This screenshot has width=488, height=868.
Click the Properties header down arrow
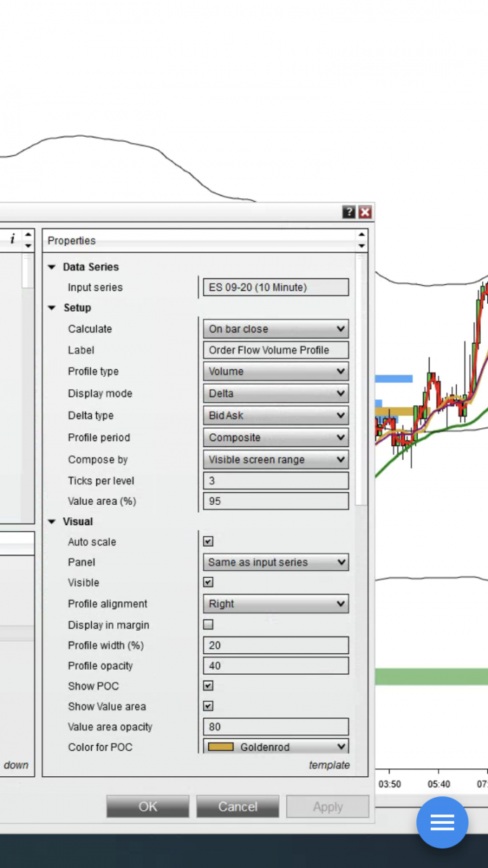coord(361,246)
